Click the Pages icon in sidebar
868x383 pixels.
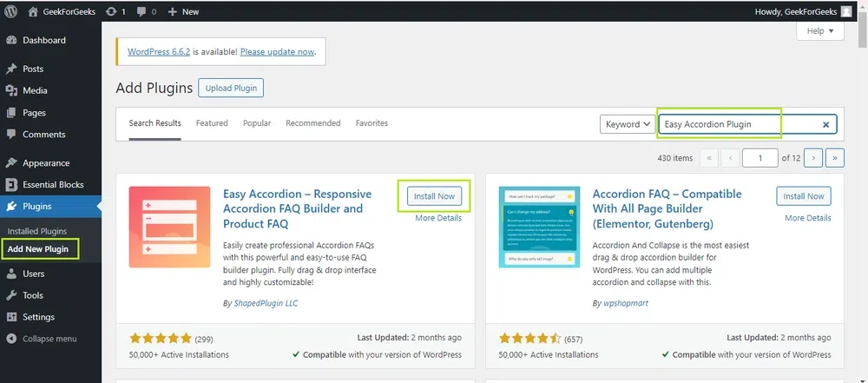coord(11,113)
